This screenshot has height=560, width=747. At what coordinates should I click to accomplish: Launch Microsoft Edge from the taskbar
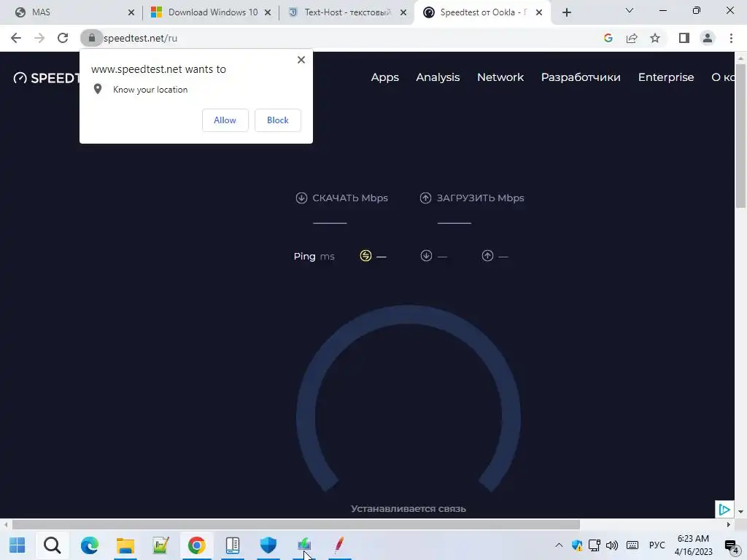pos(89,545)
